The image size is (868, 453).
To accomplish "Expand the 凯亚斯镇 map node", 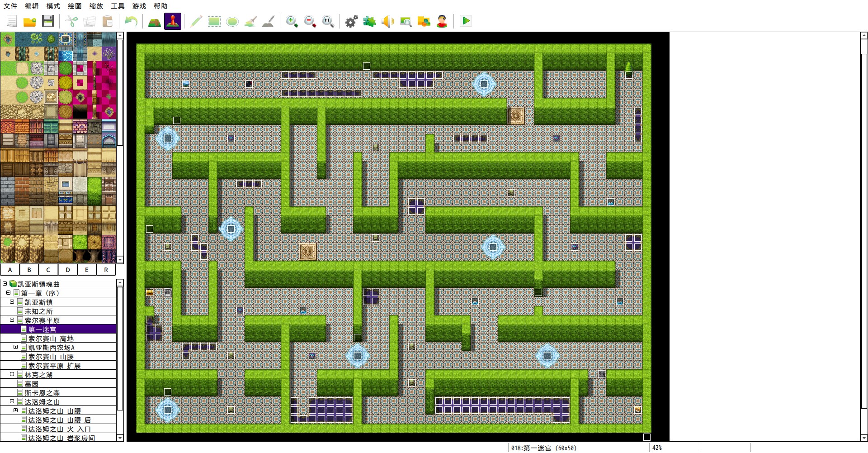I will tap(12, 302).
